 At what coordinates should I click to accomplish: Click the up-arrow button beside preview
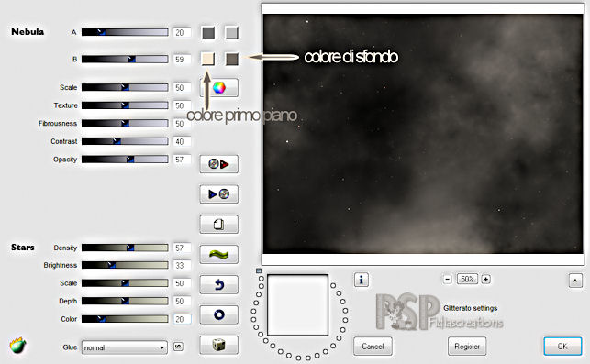click(575, 281)
